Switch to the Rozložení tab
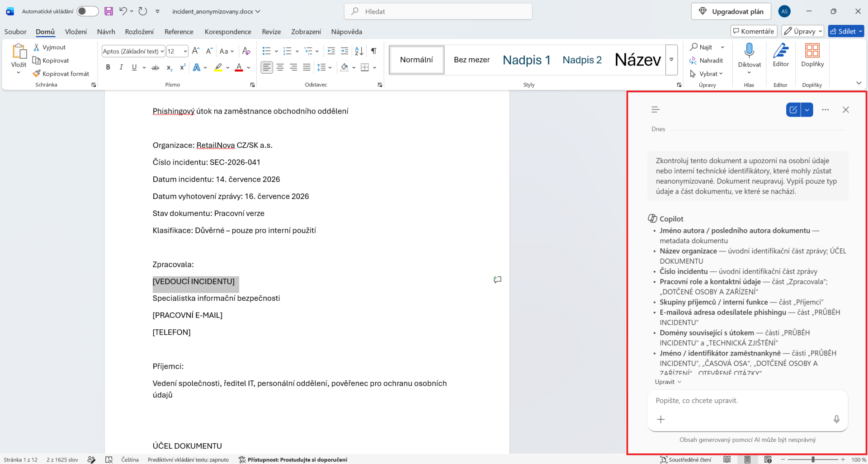The height and width of the screenshot is (464, 868). (x=139, y=32)
